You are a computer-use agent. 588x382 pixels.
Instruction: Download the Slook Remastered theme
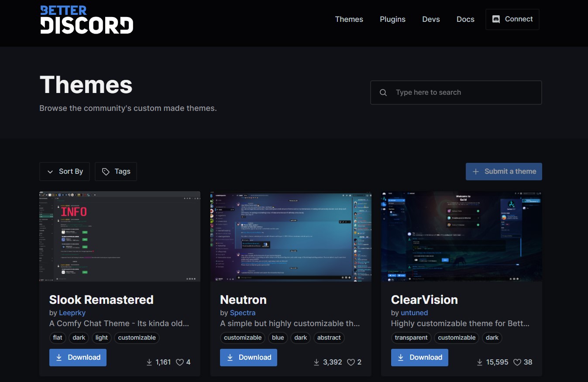coord(78,357)
